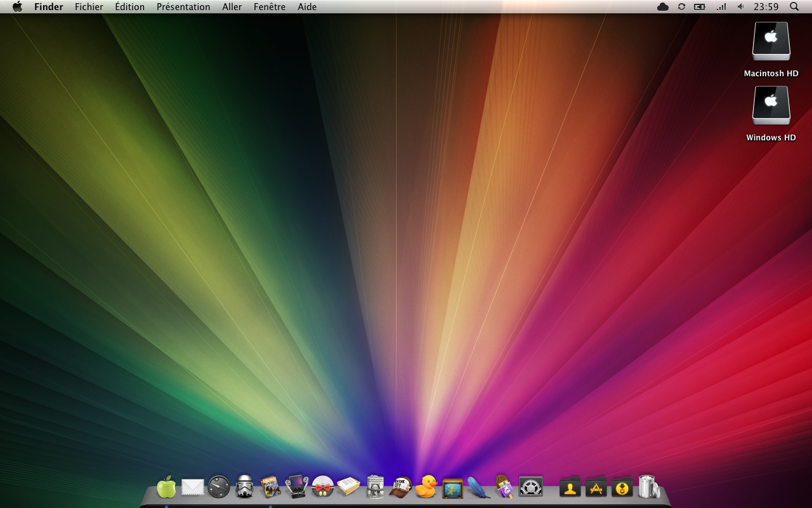Click the cloud icon in menu bar
Image resolution: width=812 pixels, height=508 pixels.
pyautogui.click(x=663, y=7)
